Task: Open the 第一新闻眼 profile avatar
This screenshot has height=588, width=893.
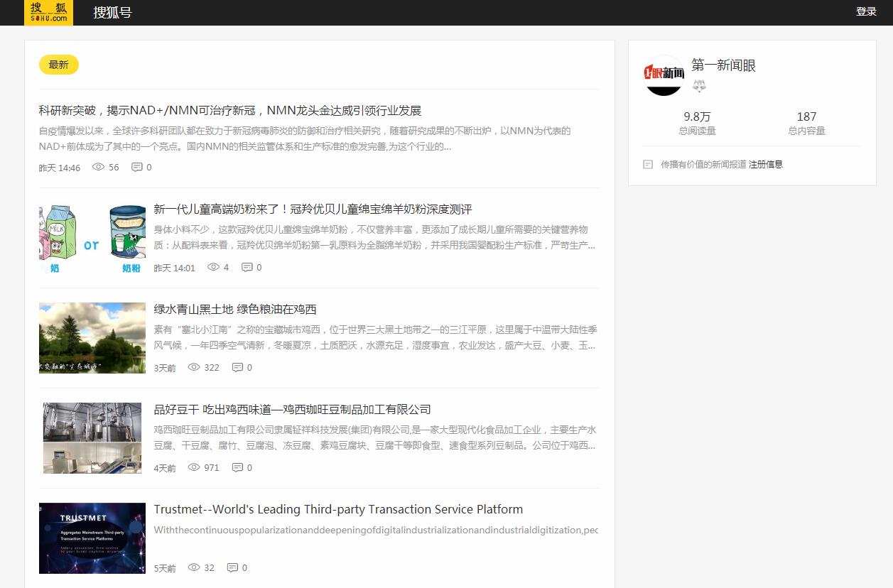Action: (x=664, y=75)
